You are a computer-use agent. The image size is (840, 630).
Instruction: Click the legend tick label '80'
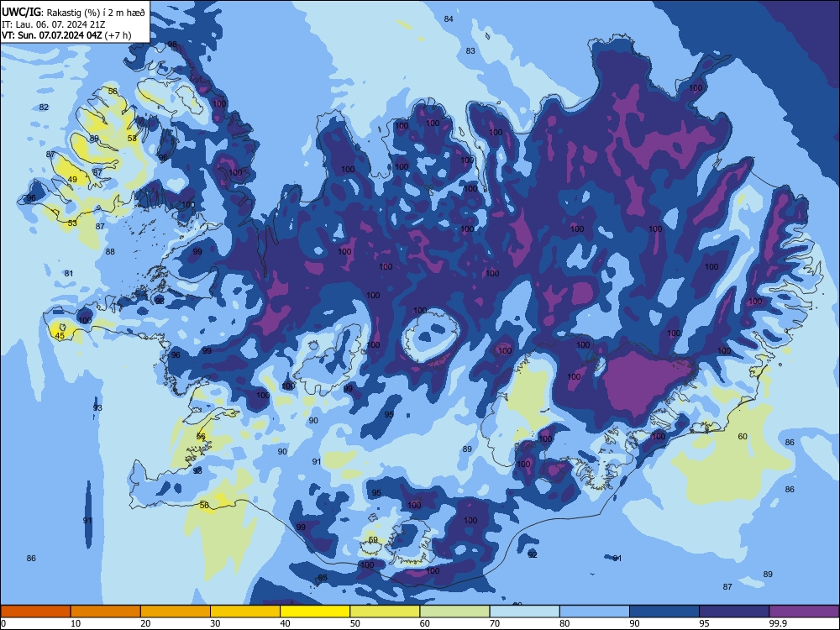coord(564,623)
